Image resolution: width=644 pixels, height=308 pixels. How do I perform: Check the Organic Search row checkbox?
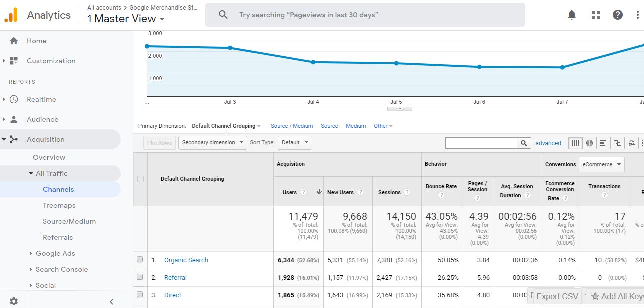(140, 260)
